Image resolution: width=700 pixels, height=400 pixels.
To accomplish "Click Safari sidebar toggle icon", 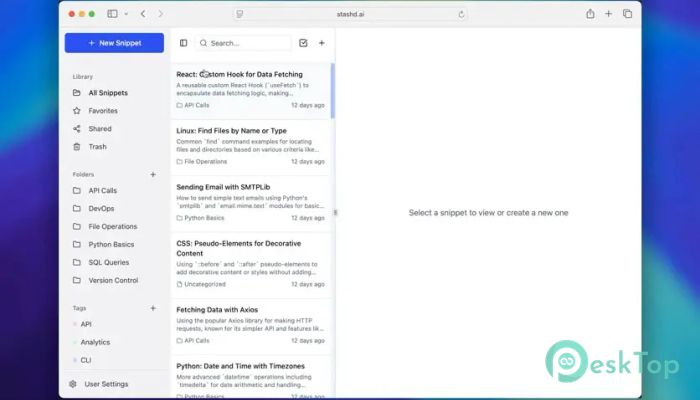I will coord(112,14).
